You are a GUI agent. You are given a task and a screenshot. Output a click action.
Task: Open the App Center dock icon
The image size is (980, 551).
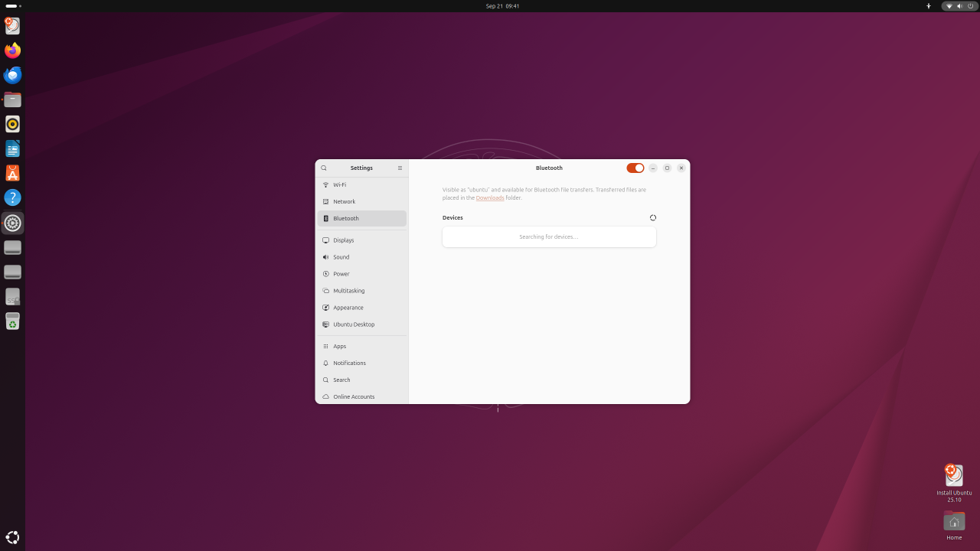point(12,174)
